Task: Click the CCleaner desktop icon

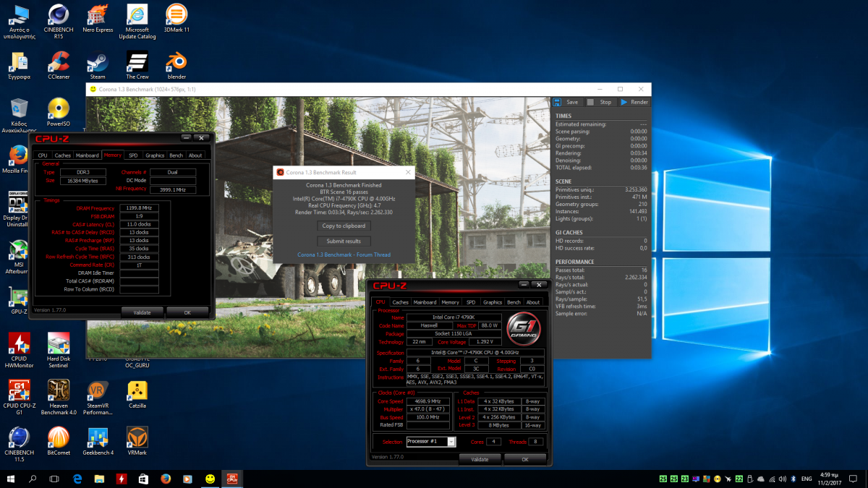Action: [59, 65]
